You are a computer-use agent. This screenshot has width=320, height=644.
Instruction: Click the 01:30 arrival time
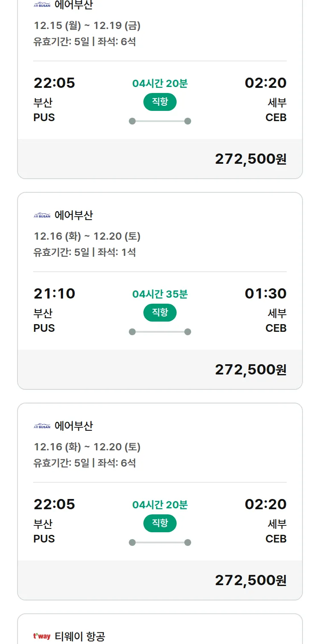[265, 293]
